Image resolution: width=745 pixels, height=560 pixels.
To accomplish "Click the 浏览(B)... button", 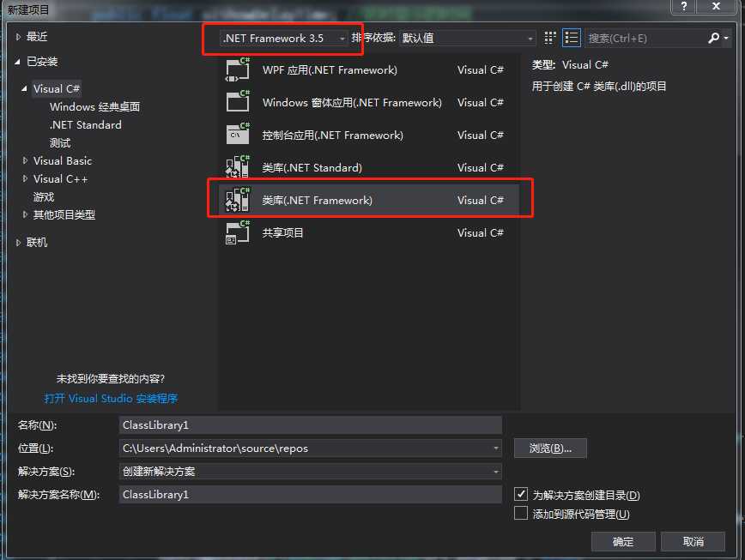I will coord(550,448).
